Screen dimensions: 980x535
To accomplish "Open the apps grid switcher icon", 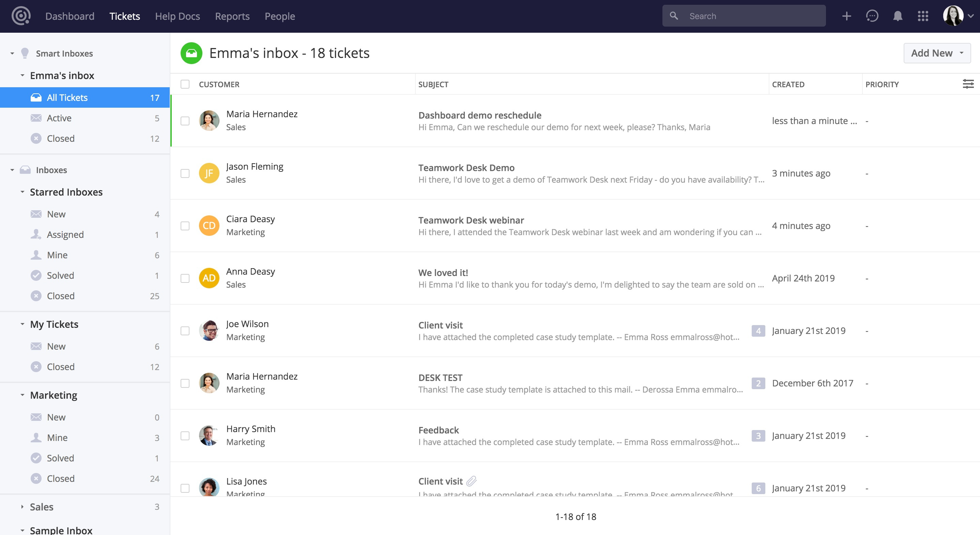I will 923,16.
